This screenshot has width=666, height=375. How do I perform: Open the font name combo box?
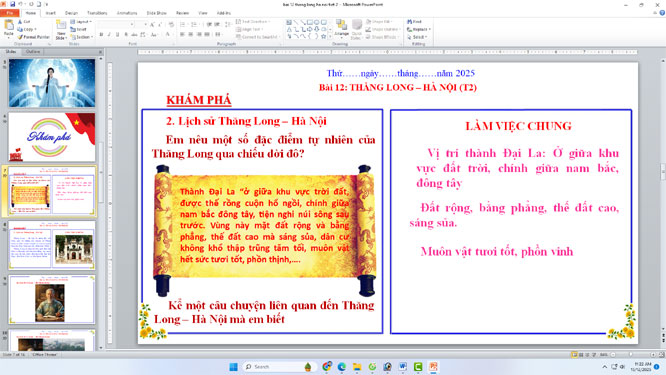pyautogui.click(x=116, y=25)
